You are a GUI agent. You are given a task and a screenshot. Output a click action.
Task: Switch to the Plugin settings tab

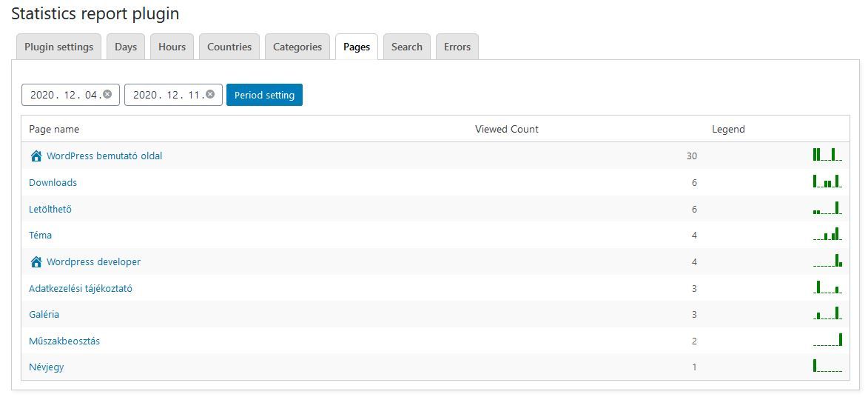point(58,47)
